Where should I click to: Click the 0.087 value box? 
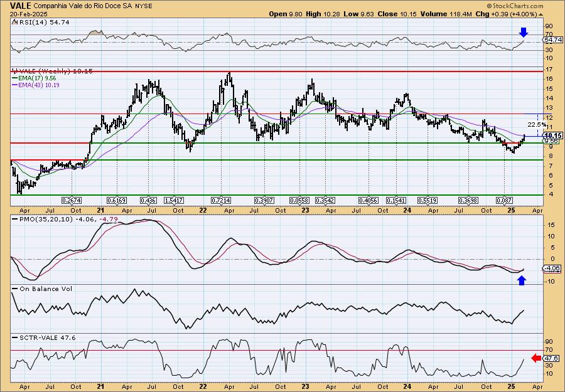(x=503, y=200)
